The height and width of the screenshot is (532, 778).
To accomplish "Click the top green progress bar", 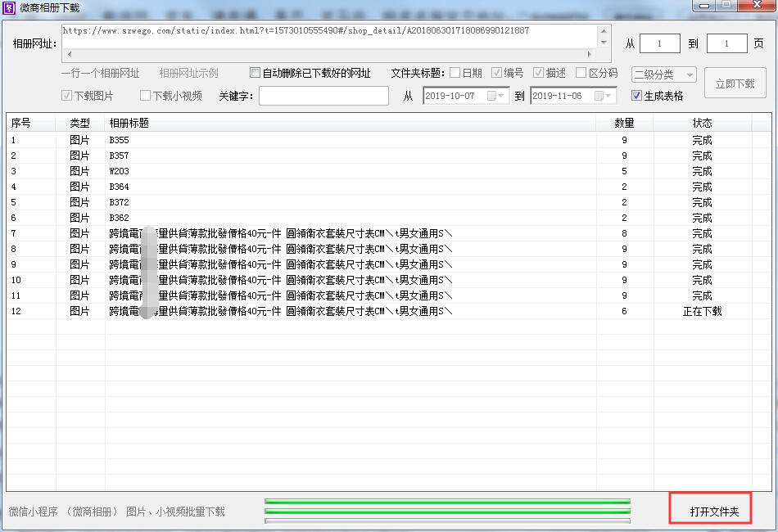I will pyautogui.click(x=447, y=501).
